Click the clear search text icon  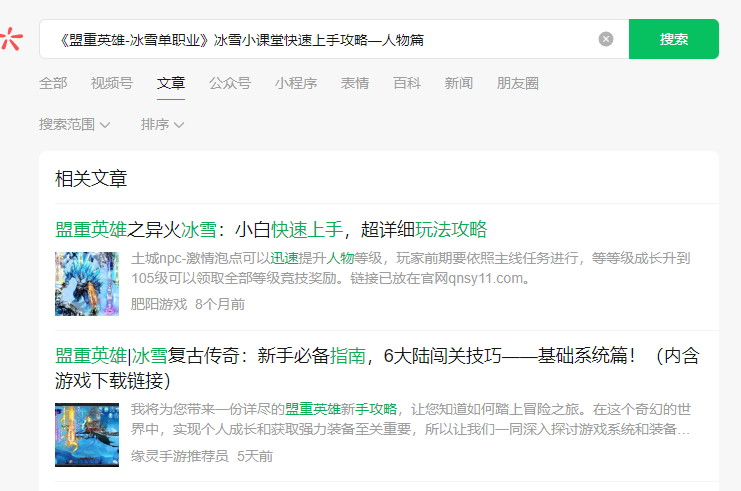605,39
